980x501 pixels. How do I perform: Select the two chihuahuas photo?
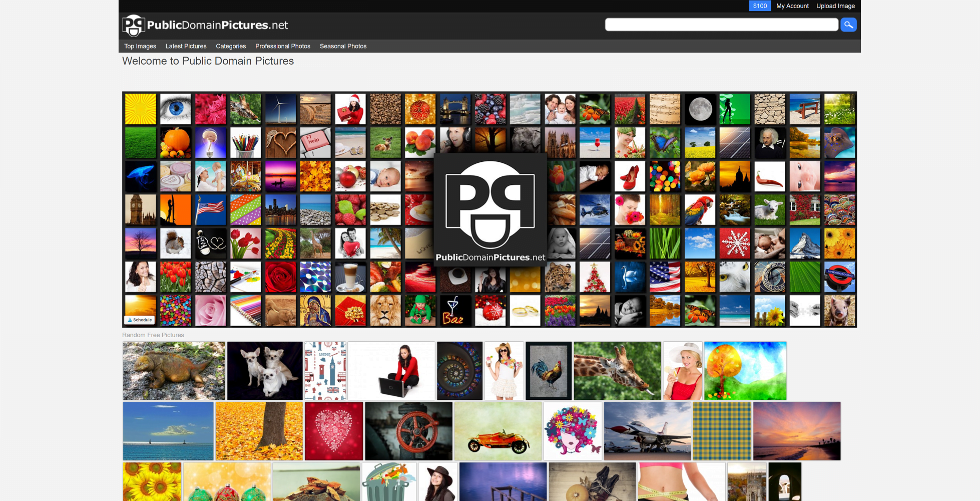(264, 370)
